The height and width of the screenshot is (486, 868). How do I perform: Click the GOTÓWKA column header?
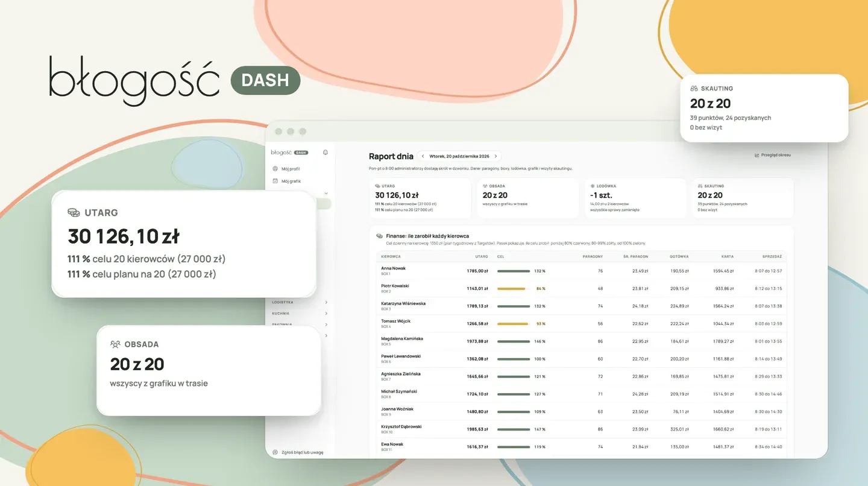[x=679, y=256]
